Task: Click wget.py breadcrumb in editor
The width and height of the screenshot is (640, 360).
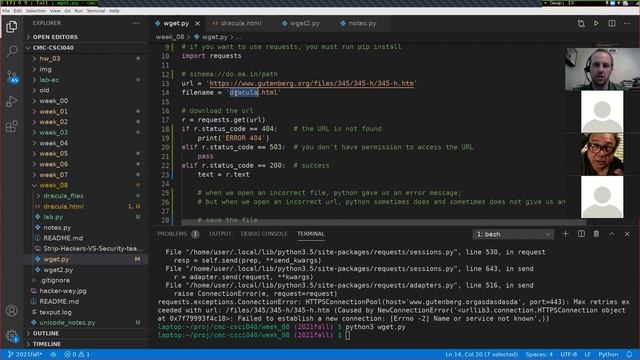Action: point(214,37)
